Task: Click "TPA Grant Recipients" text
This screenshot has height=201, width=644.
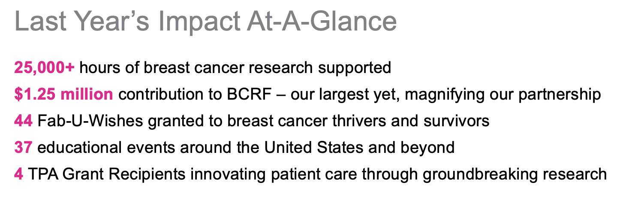Action: pyautogui.click(x=106, y=175)
